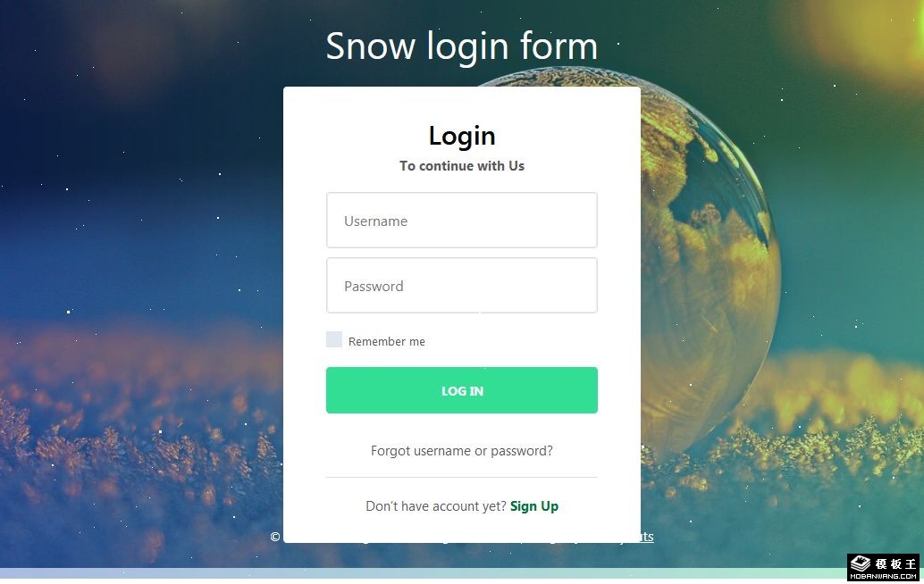Click the MOBANWANG.COM watermark text
924x584 pixels.
click(883, 576)
